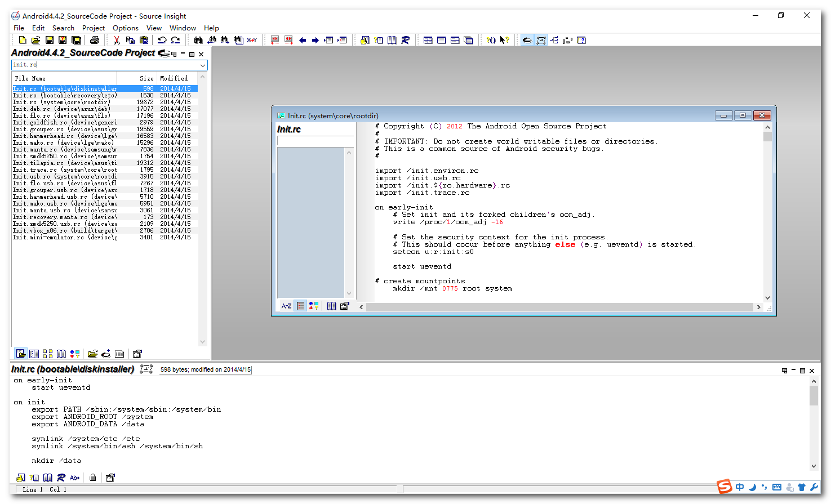This screenshot has width=831, height=504.
Task: Click the Sogou input method S tray icon
Action: [x=724, y=486]
